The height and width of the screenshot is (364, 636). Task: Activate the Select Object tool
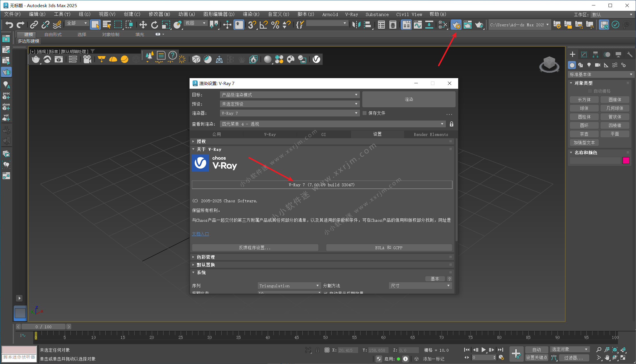click(x=95, y=25)
